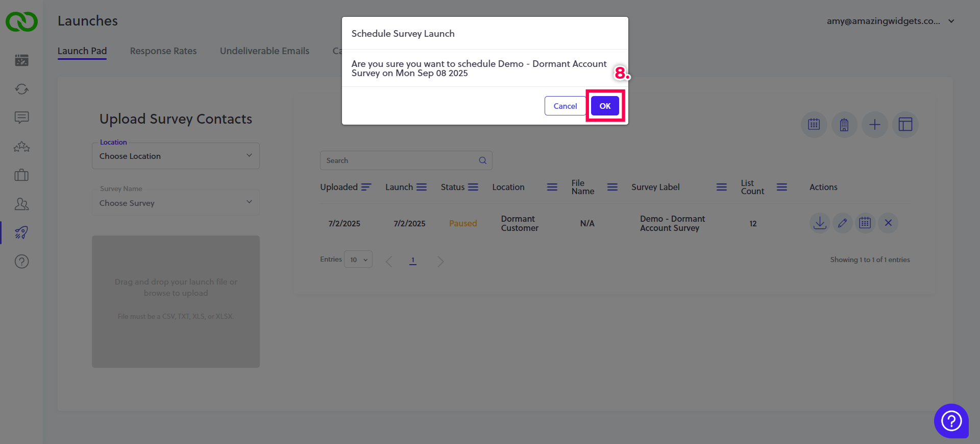Expand the Choose Survey dropdown
Viewport: 980px width, 444px height.
coord(176,203)
